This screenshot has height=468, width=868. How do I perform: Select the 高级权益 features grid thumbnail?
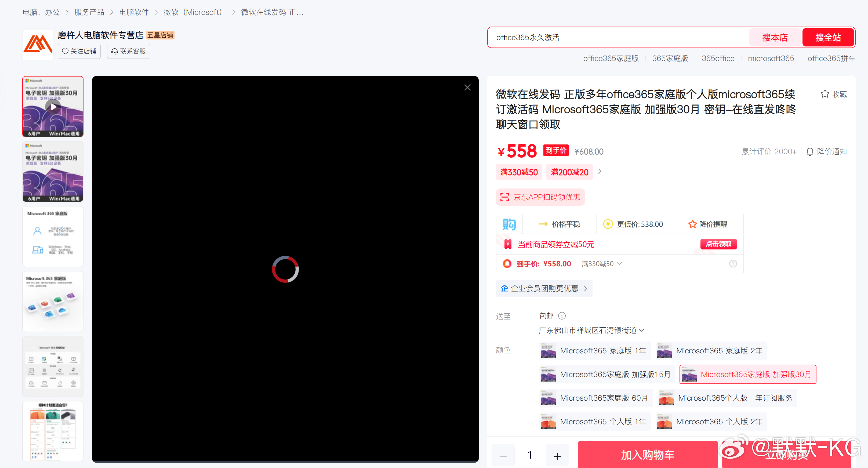[x=53, y=366]
